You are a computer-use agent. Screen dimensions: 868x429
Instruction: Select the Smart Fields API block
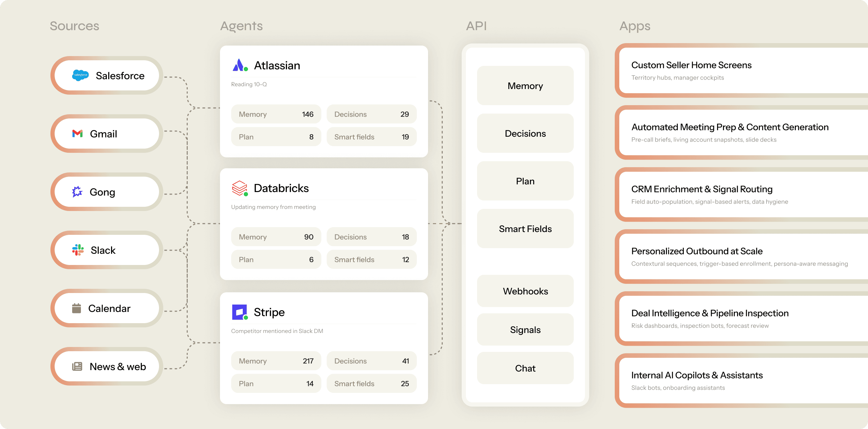[525, 229]
